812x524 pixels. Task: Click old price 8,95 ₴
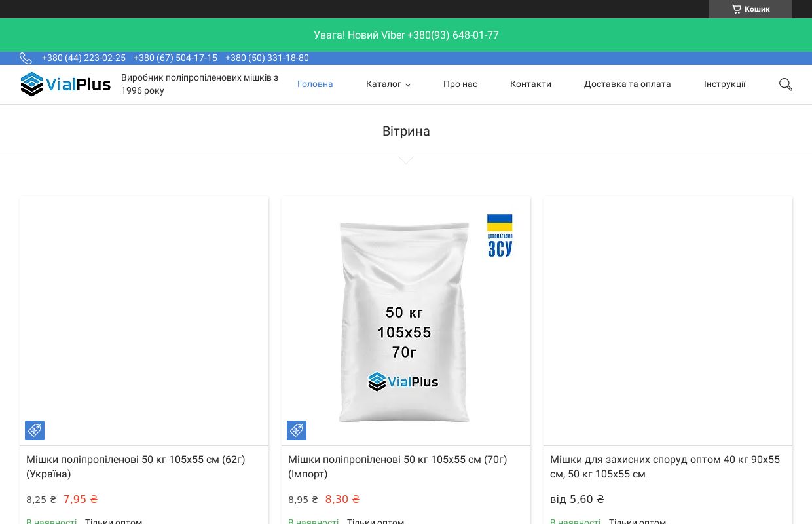[x=303, y=500]
